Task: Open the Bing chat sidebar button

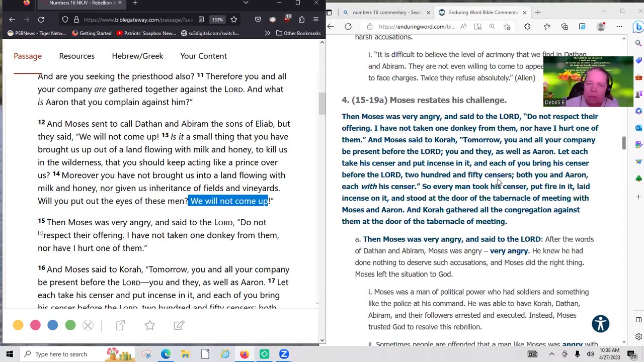Action: click(638, 27)
